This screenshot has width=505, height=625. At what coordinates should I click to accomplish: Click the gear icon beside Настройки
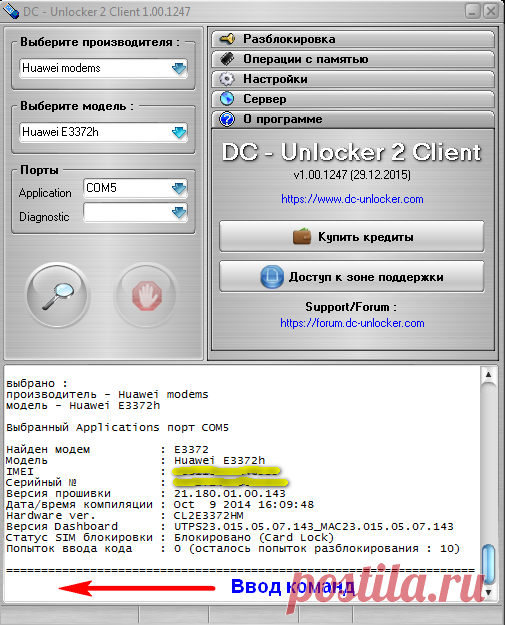227,79
